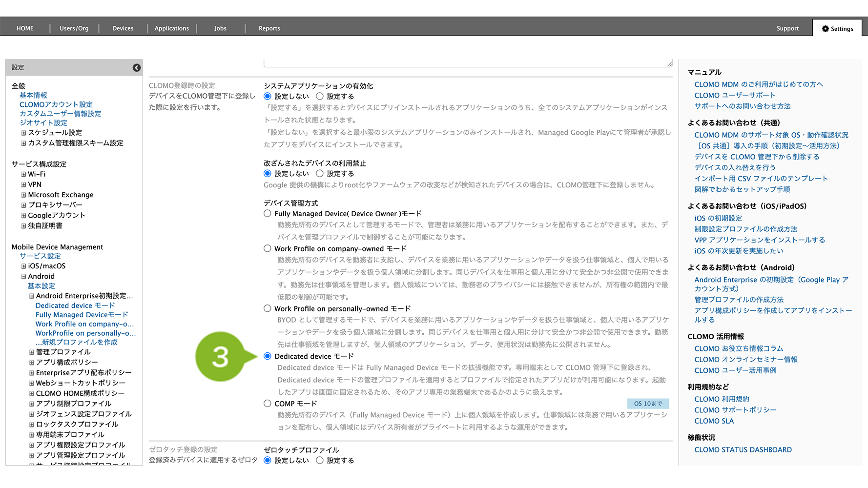868x488 pixels.
Task: Go to the Reports menu tab
Action: coord(269,29)
